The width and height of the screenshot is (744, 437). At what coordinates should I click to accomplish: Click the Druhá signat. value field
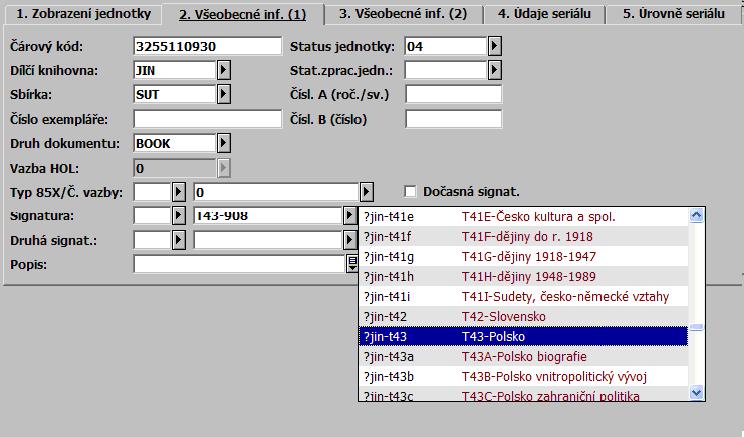(268, 240)
